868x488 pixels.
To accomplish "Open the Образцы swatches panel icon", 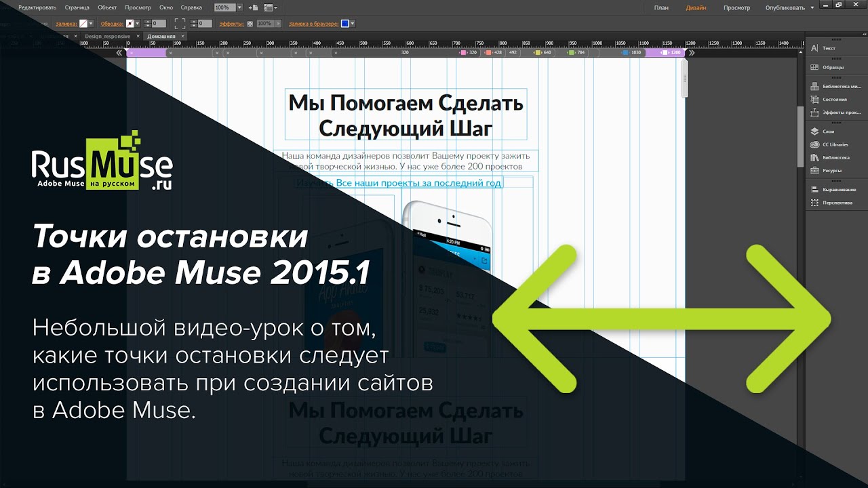I will pos(814,67).
